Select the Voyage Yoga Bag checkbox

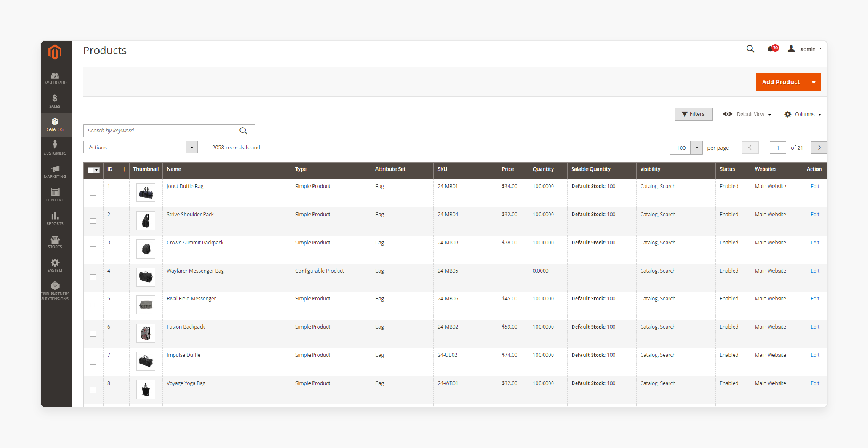click(93, 390)
